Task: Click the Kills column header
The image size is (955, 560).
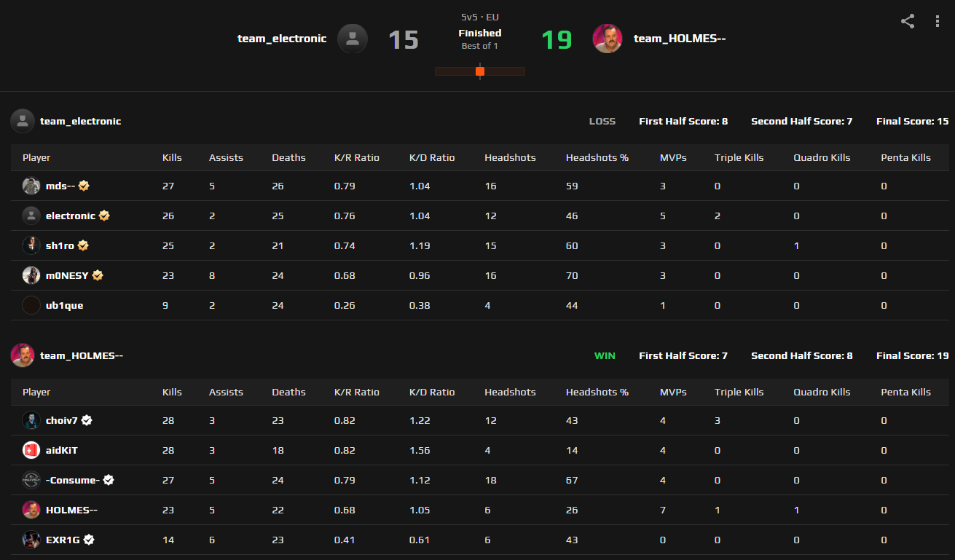Action: point(172,157)
